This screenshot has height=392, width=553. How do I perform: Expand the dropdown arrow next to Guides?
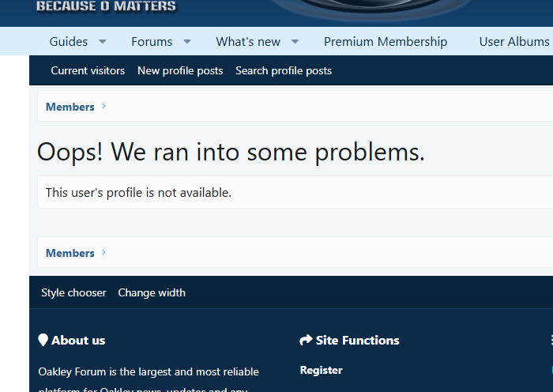[102, 42]
